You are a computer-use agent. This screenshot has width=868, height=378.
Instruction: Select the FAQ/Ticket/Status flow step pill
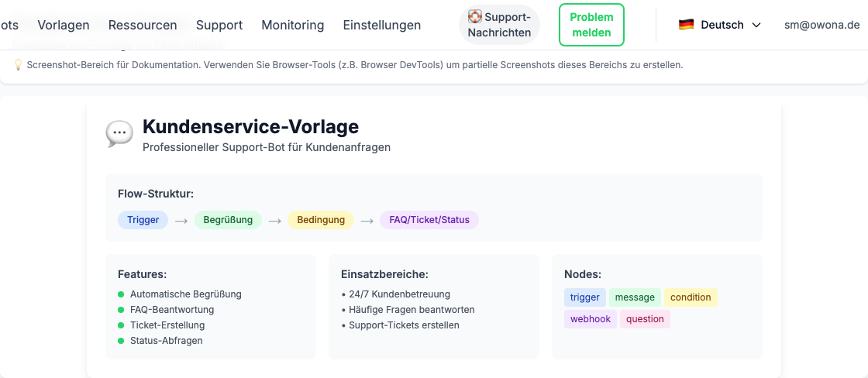(429, 220)
